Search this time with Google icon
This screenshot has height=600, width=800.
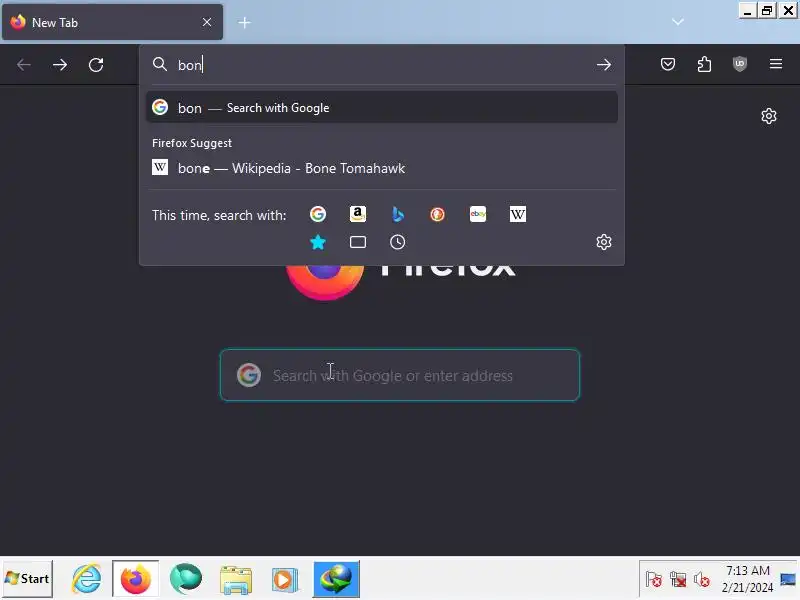317,214
